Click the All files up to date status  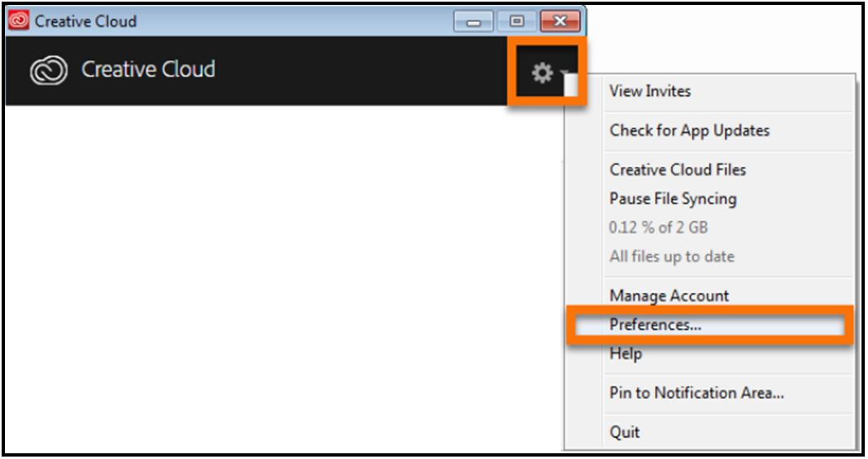672,256
